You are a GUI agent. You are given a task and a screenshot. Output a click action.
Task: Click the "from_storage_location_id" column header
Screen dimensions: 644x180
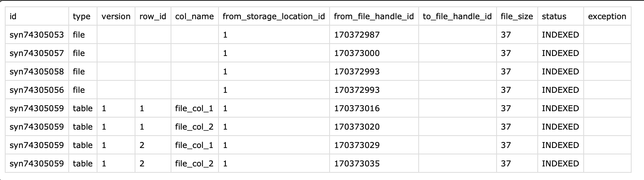click(274, 16)
